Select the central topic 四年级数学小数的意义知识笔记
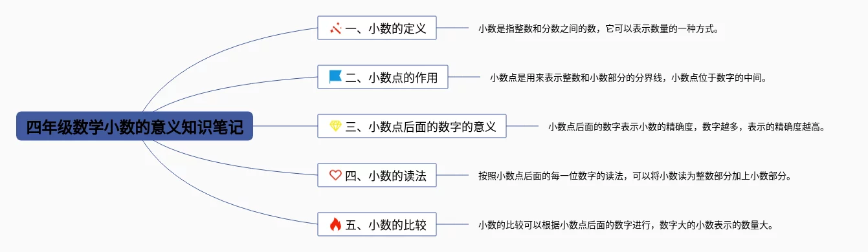This screenshot has height=252, width=868. click(x=135, y=126)
